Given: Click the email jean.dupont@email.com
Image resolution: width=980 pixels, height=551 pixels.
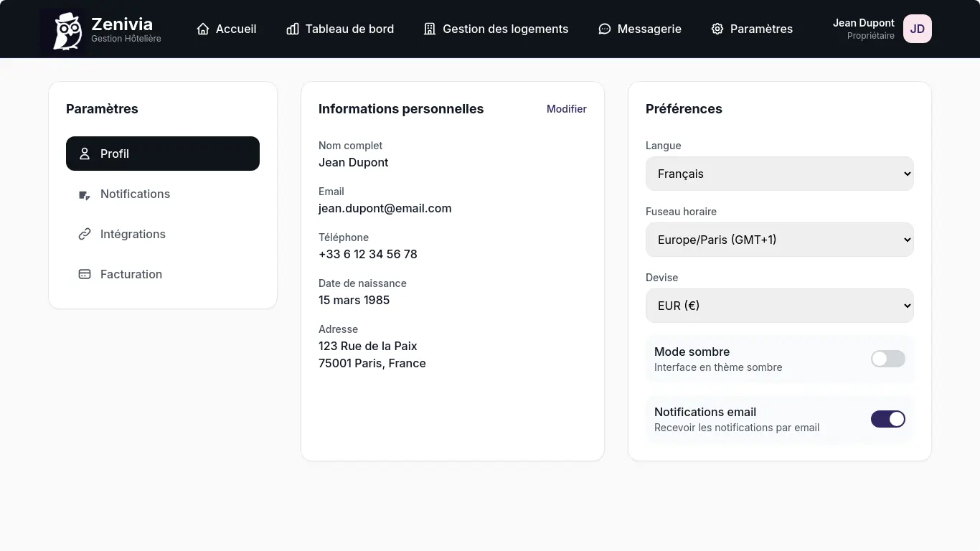Looking at the screenshot, I should click(385, 208).
